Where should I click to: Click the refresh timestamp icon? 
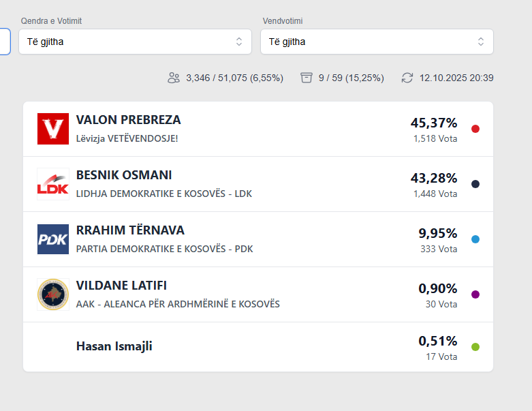click(x=407, y=78)
